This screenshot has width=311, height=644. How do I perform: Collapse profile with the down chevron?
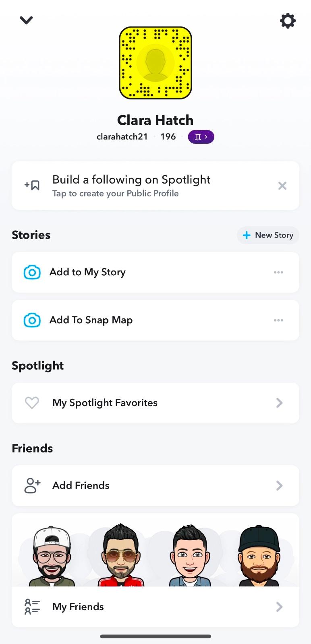point(26,20)
